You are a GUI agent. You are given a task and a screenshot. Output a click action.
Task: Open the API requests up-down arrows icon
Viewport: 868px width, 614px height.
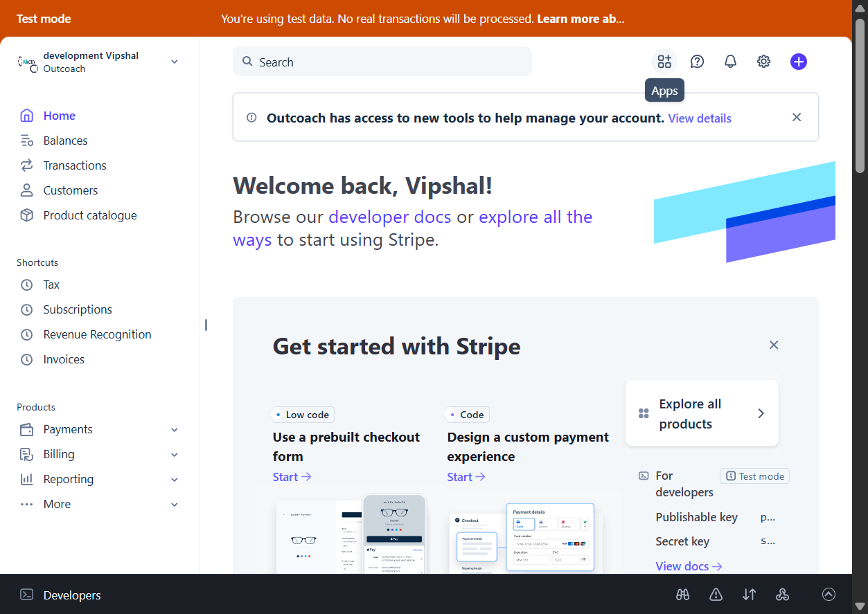click(x=749, y=595)
